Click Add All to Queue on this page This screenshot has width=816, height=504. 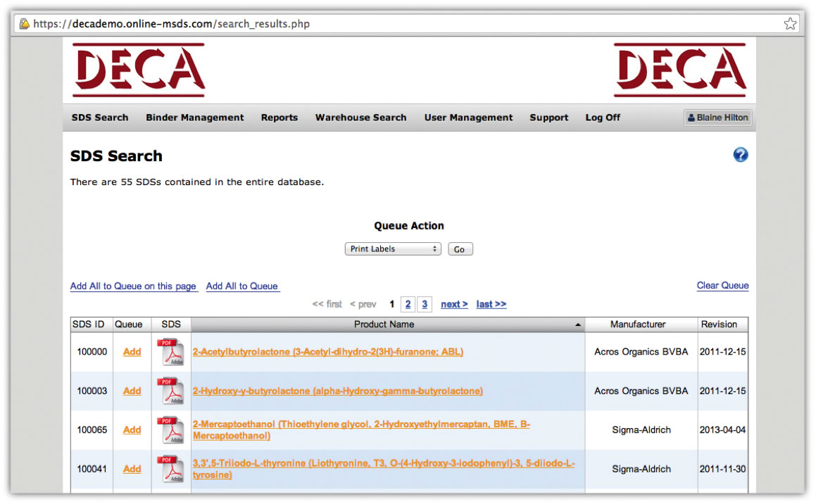pos(133,286)
